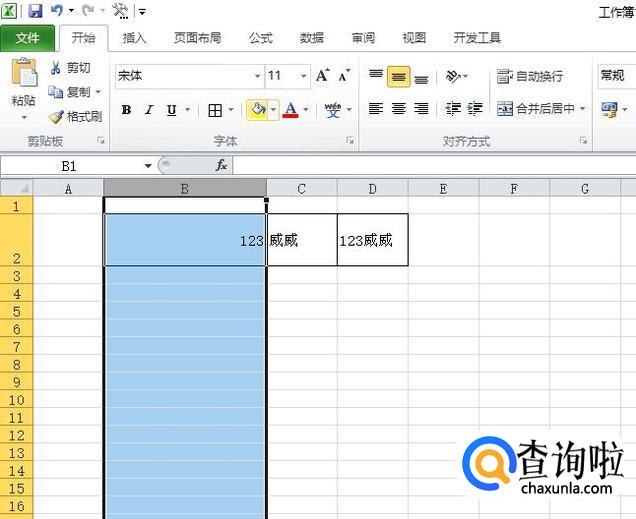Toggle Italic formatting

tap(149, 110)
